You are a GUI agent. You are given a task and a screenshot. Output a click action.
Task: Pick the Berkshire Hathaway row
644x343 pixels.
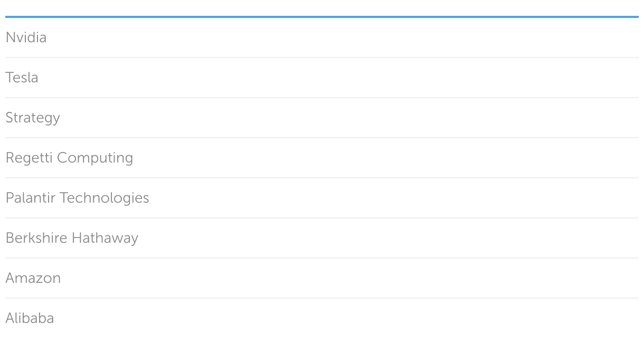tap(322, 238)
